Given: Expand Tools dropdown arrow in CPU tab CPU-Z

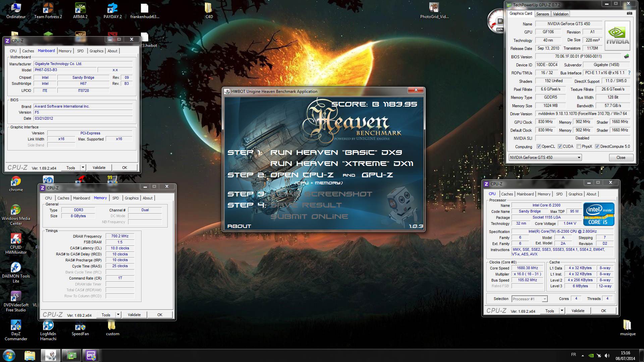Looking at the screenshot, I should pyautogui.click(x=562, y=310).
